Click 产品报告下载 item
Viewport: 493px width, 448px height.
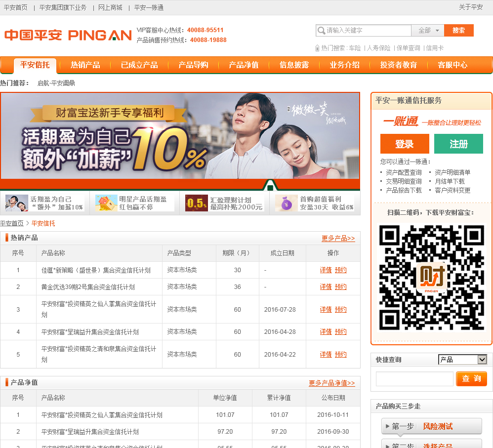404,190
